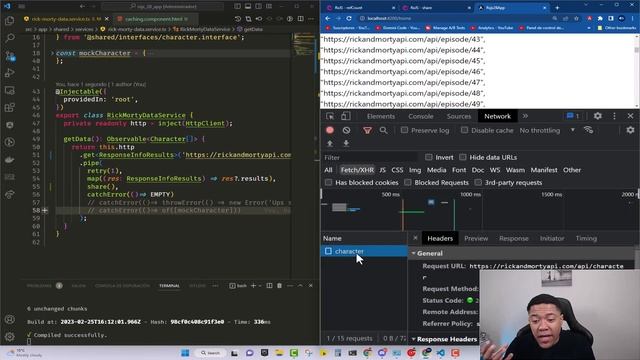Open the DevTools network search
Screen dimensions: 640x360
coord(383,130)
